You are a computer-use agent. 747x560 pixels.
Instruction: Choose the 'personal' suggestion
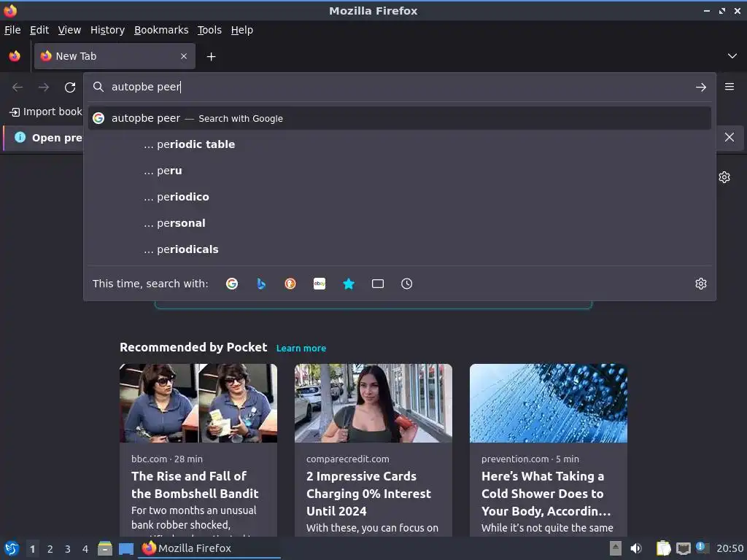(399, 223)
